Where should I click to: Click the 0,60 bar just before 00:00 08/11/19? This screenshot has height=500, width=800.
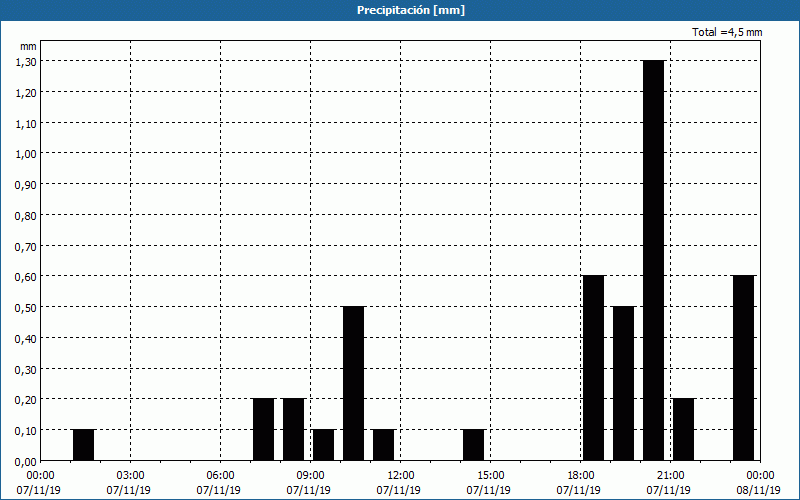coord(744,368)
